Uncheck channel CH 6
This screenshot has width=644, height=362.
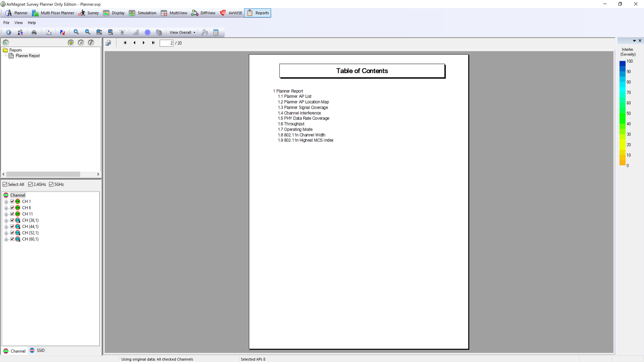(12, 207)
